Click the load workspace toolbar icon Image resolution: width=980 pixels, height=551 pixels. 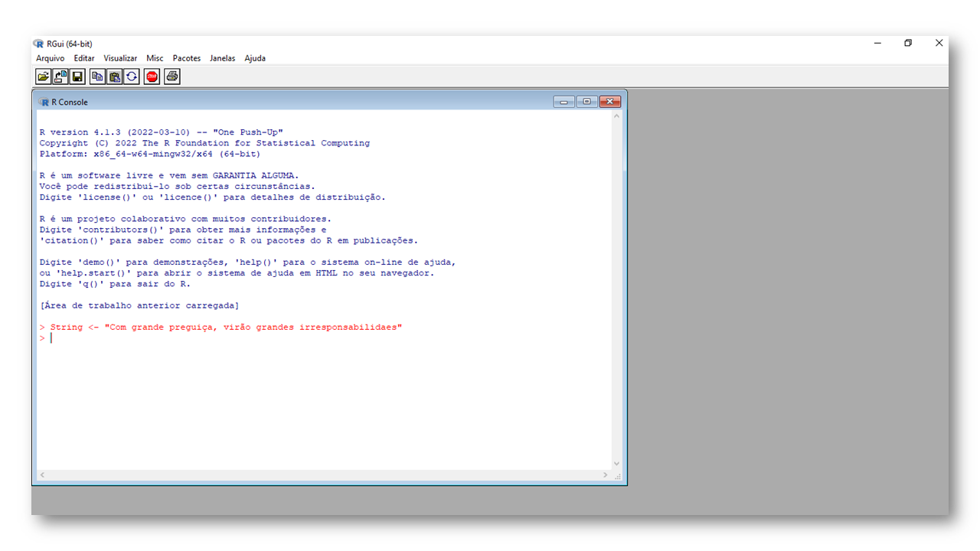pos(60,77)
